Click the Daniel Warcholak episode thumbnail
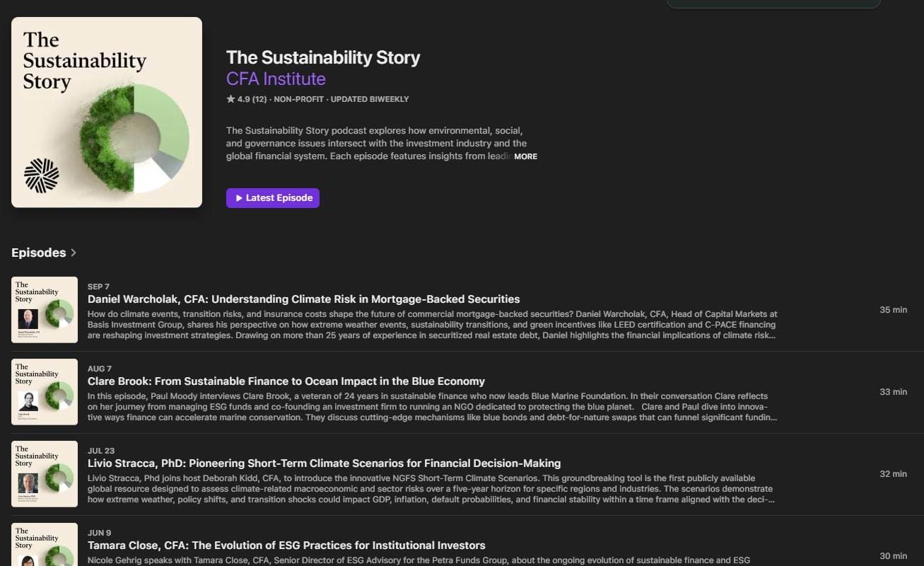 click(x=45, y=309)
